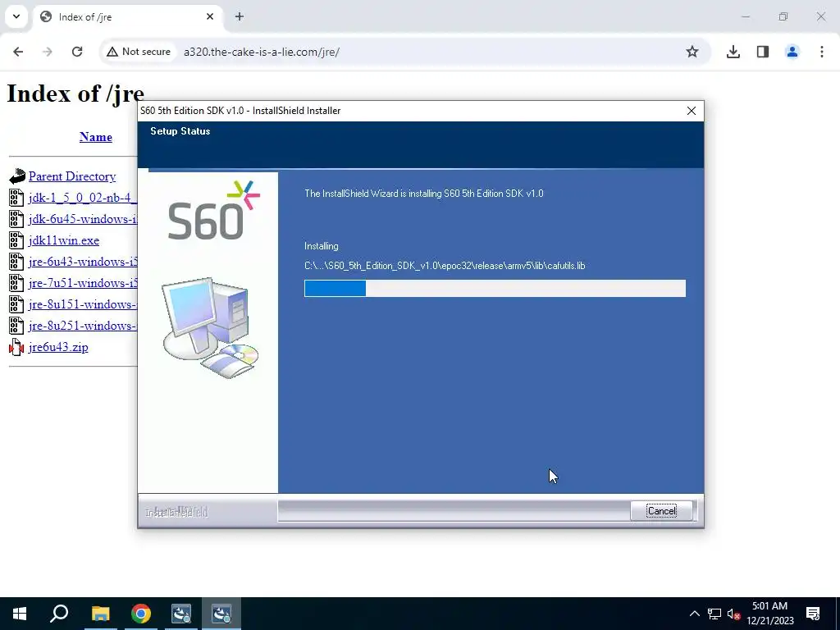Cancel the S60 SDK installation
Viewport: 840px width, 630px height.
[662, 510]
